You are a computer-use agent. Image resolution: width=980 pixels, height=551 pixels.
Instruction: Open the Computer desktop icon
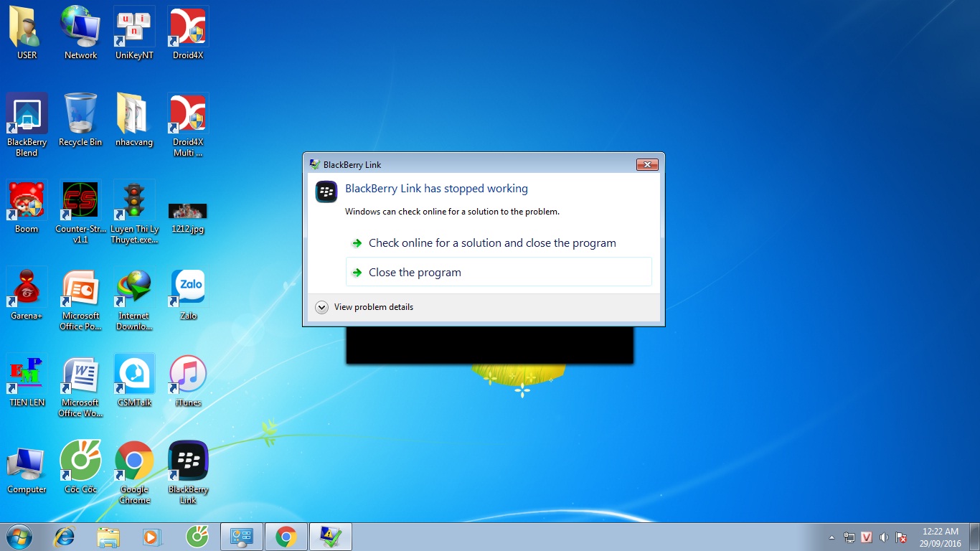tap(27, 468)
